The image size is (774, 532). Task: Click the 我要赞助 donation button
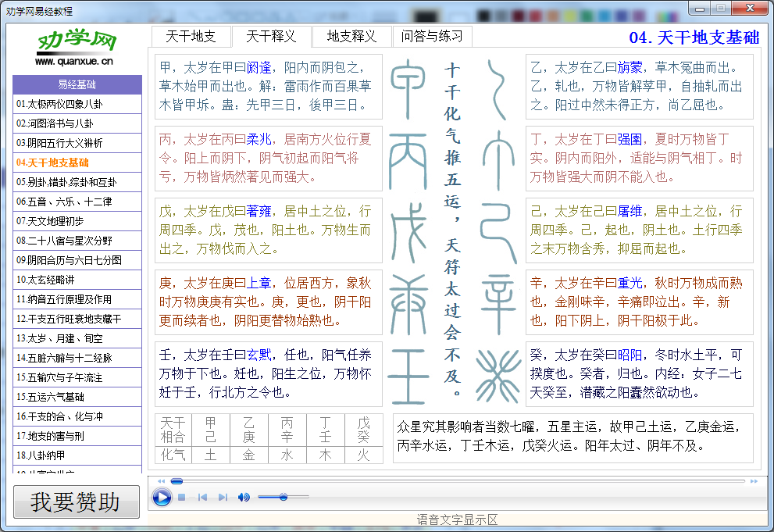76,501
